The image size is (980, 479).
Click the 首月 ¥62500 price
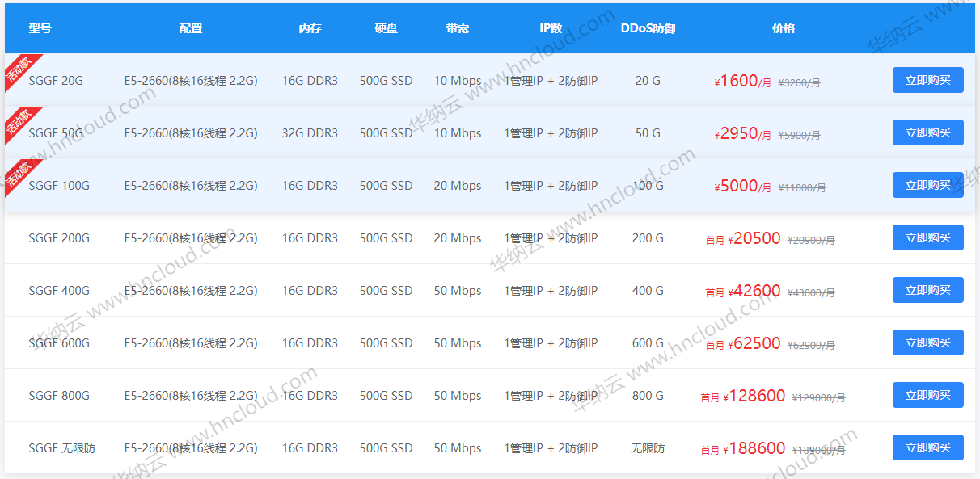click(743, 343)
